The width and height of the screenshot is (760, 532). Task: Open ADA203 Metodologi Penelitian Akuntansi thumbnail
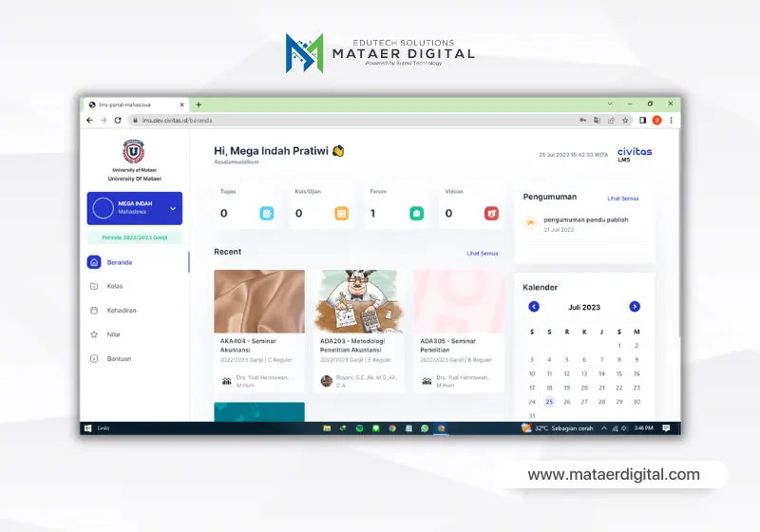[x=359, y=301]
